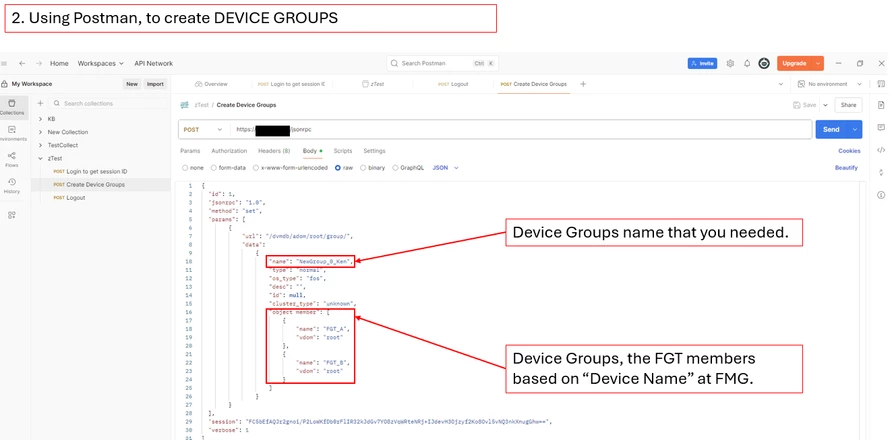This screenshot has width=894, height=440.
Task: Expand the KB collection
Action: pos(40,119)
